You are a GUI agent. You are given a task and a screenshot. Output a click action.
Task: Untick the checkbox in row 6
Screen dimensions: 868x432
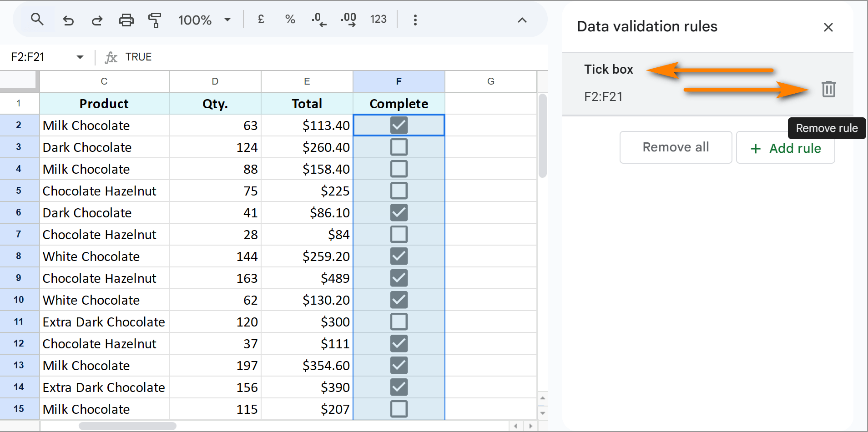tap(399, 212)
